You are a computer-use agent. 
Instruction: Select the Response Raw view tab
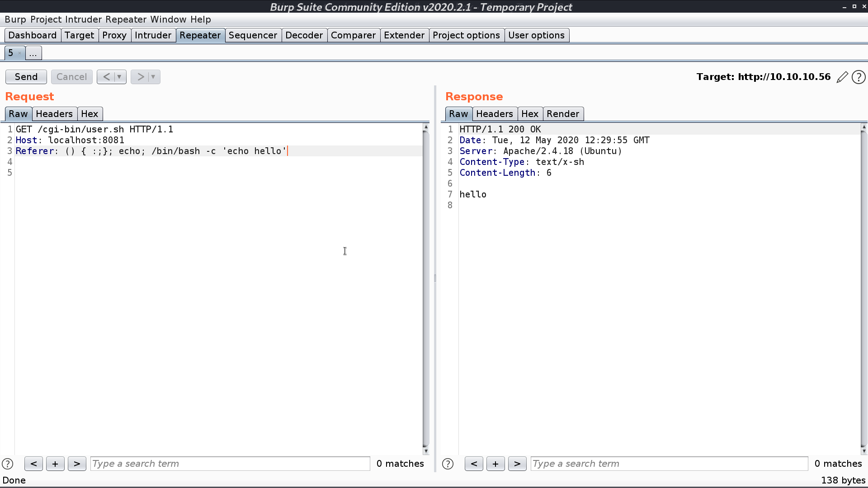coord(458,114)
